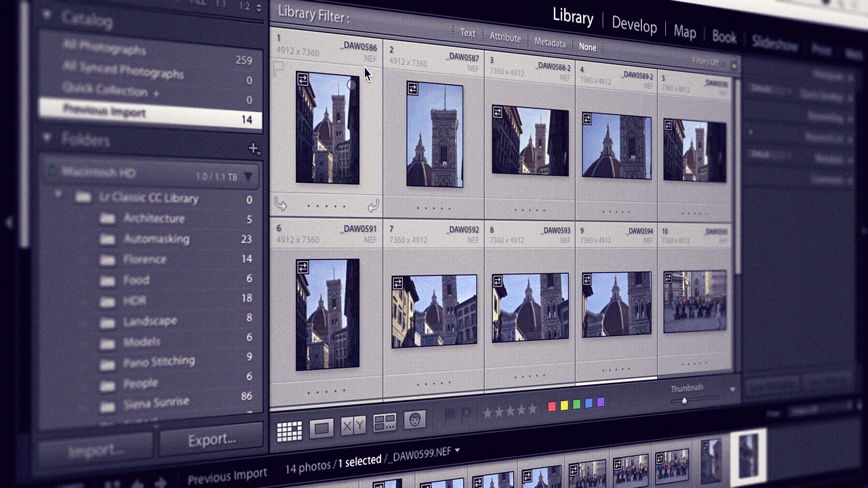The height and width of the screenshot is (488, 868).
Task: Set flag as rejected in toolbar
Action: click(x=466, y=412)
